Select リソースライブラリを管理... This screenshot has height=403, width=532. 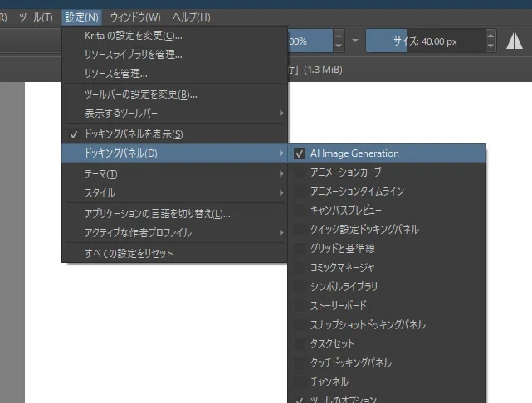[175, 54]
